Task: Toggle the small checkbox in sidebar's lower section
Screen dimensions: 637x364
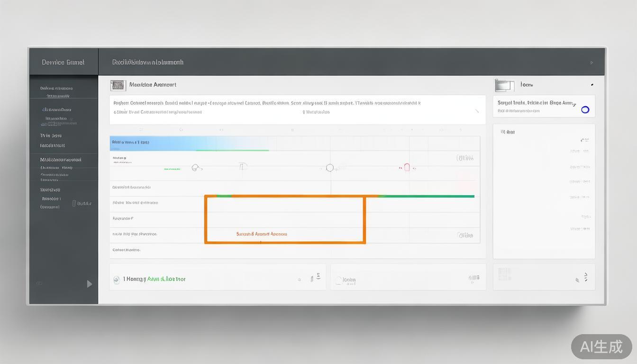Action: [x=74, y=203]
